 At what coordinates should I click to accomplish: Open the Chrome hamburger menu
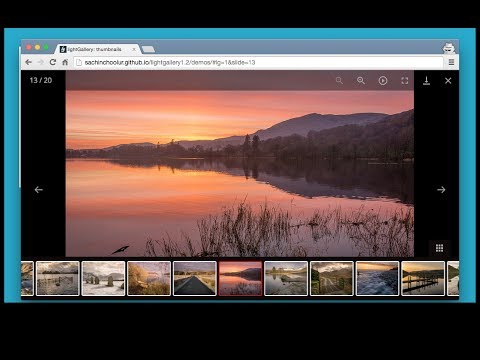point(451,62)
